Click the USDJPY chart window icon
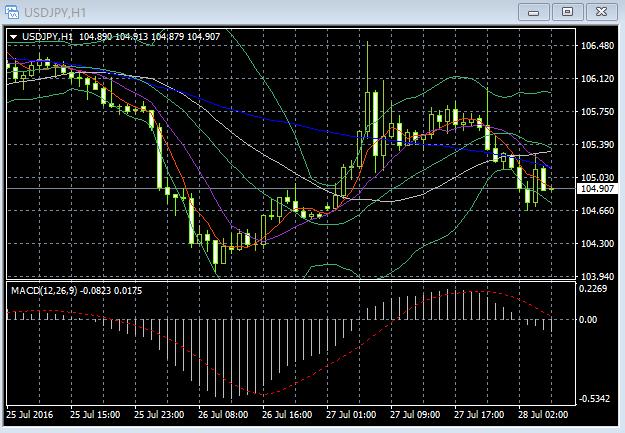 [12, 12]
